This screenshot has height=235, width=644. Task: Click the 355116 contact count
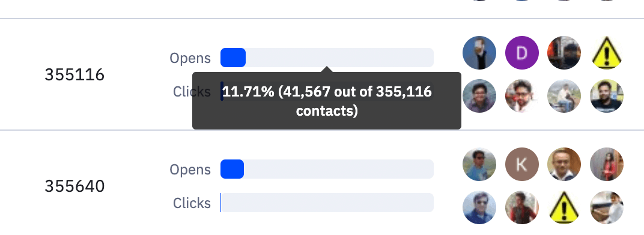click(x=74, y=75)
